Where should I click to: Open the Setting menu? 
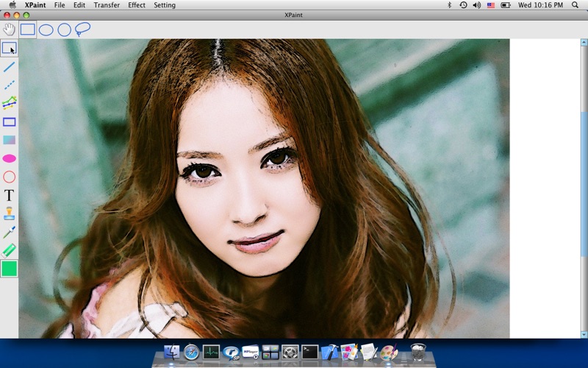(x=165, y=5)
